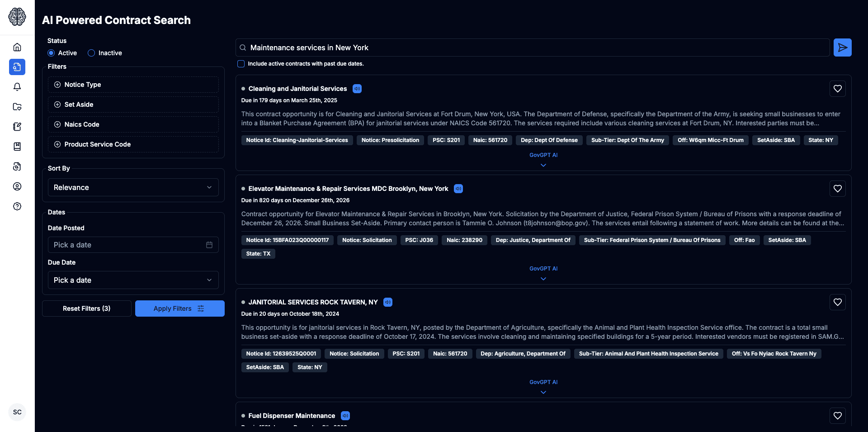Expand the Set Aside filter
Image resolution: width=868 pixels, height=432 pixels.
[x=133, y=104]
